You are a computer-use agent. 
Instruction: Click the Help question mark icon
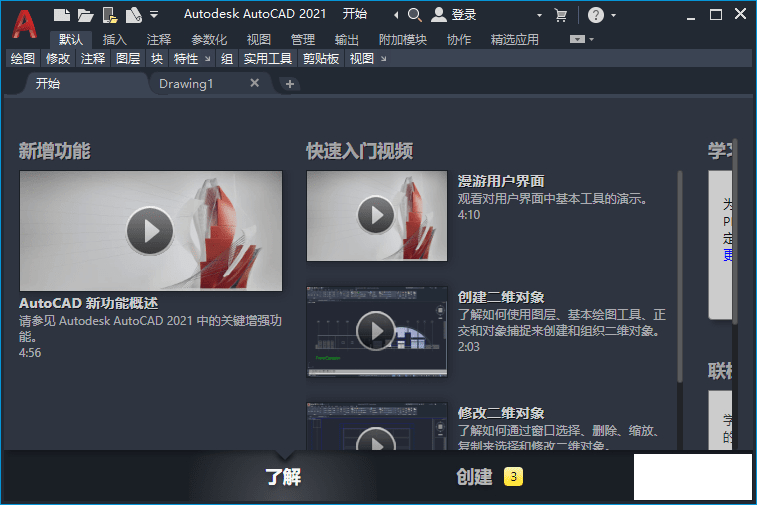(596, 15)
